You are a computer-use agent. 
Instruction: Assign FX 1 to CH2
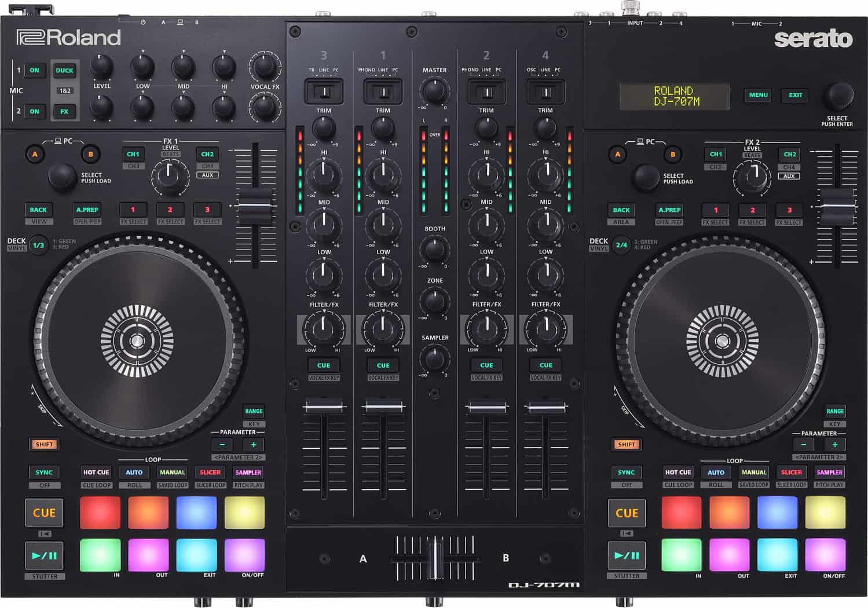point(207,154)
